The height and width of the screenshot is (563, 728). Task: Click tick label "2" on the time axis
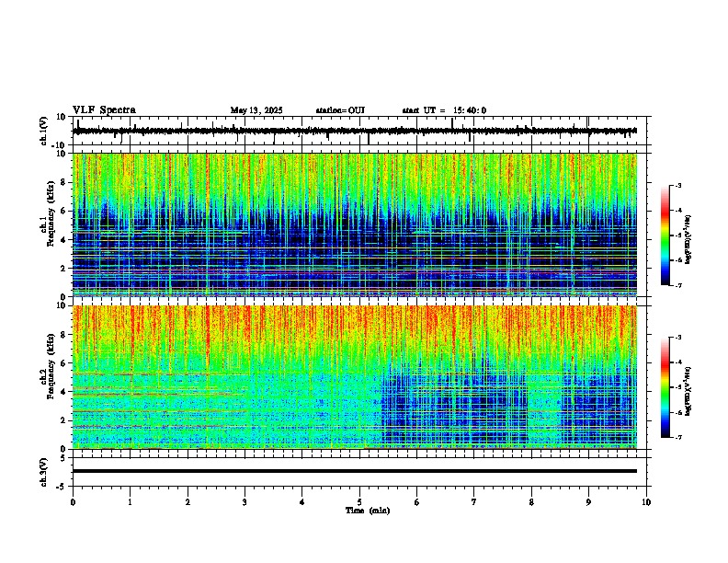188,502
